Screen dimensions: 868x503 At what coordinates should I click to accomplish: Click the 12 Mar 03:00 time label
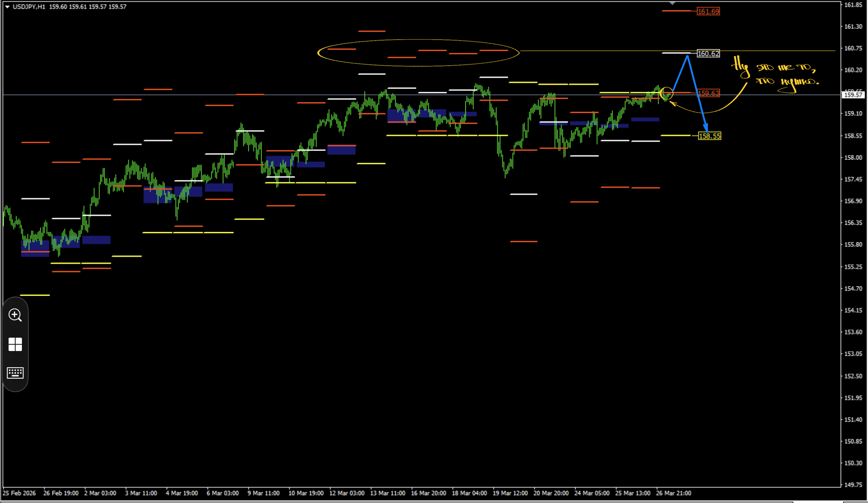click(x=347, y=493)
